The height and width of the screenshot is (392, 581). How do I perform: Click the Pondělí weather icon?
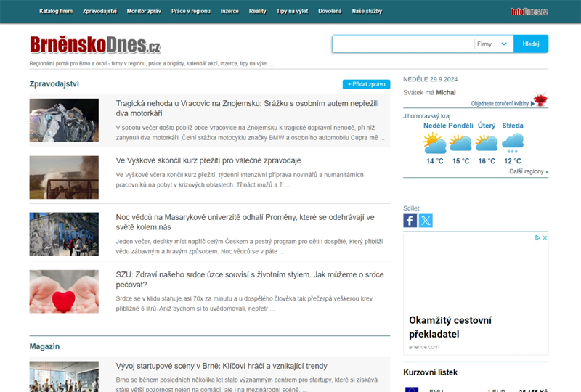460,143
